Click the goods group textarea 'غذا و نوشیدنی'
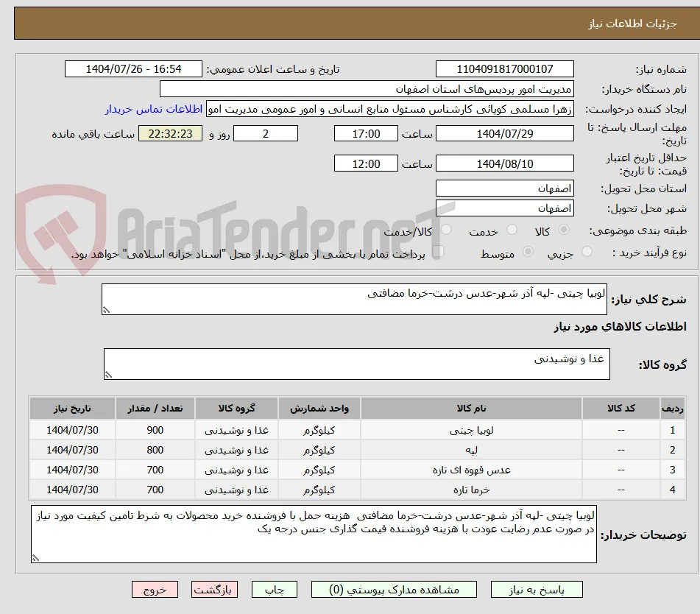 click(x=357, y=364)
